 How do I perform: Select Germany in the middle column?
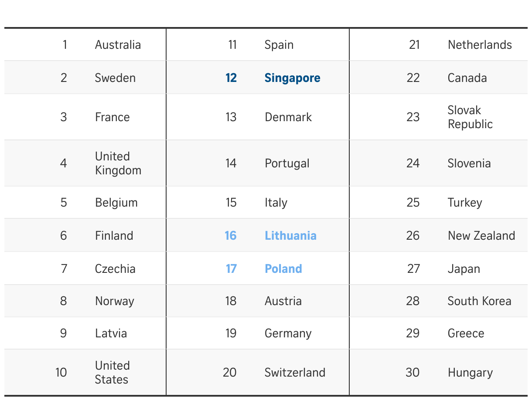pos(288,333)
